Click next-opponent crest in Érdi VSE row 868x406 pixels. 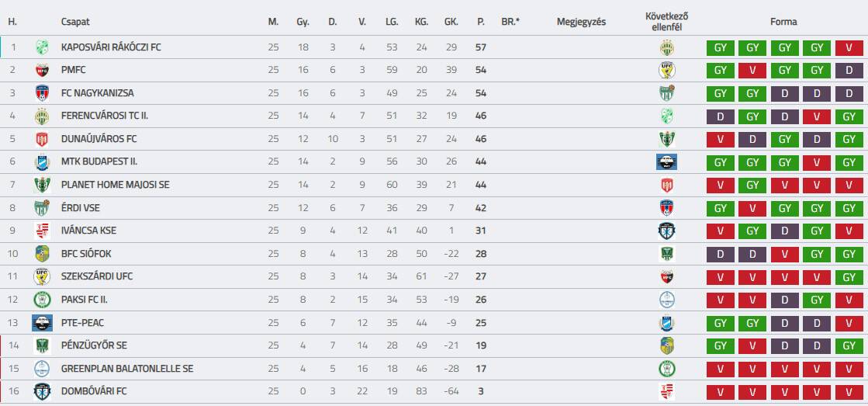pos(666,208)
